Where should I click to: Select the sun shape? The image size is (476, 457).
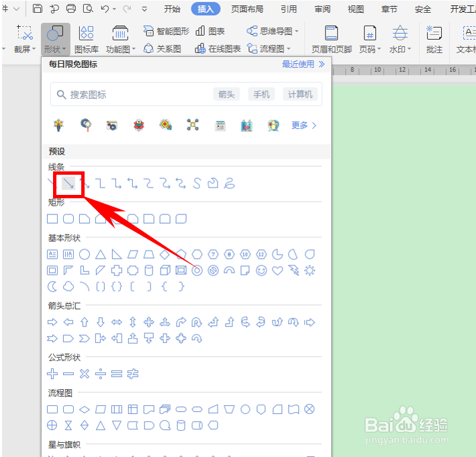click(x=310, y=270)
